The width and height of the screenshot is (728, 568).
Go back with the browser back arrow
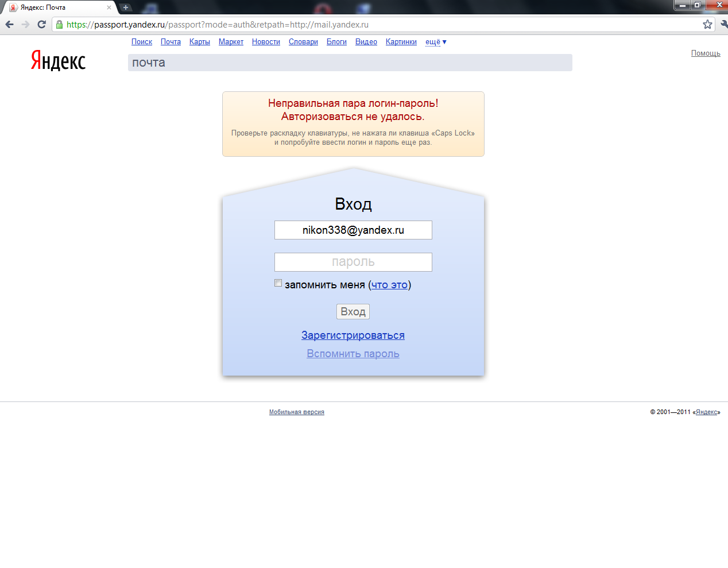[x=9, y=24]
